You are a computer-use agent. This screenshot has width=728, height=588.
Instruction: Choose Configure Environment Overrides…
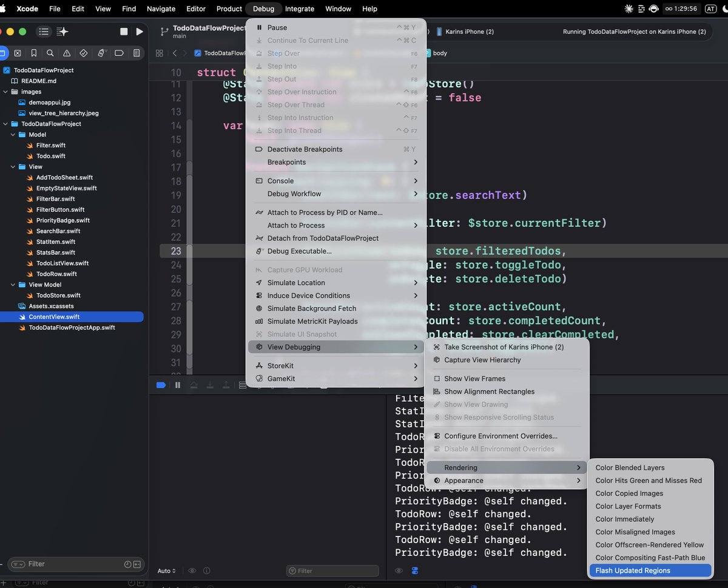tap(507, 436)
